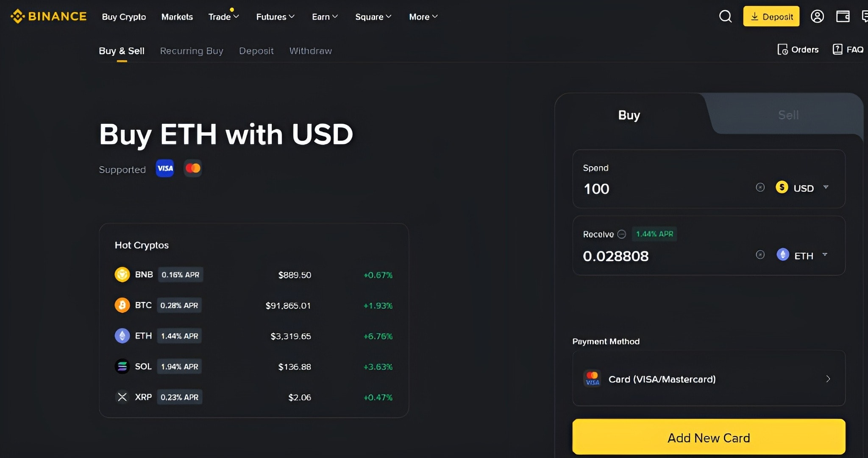
Task: Click the Add New Card button
Action: (x=708, y=438)
